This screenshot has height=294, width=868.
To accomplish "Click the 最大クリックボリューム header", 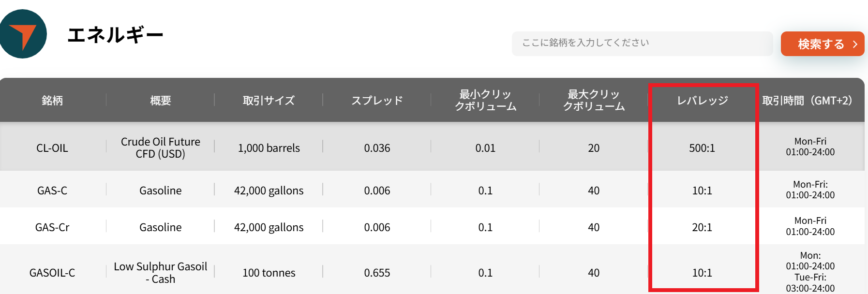I will [x=594, y=101].
